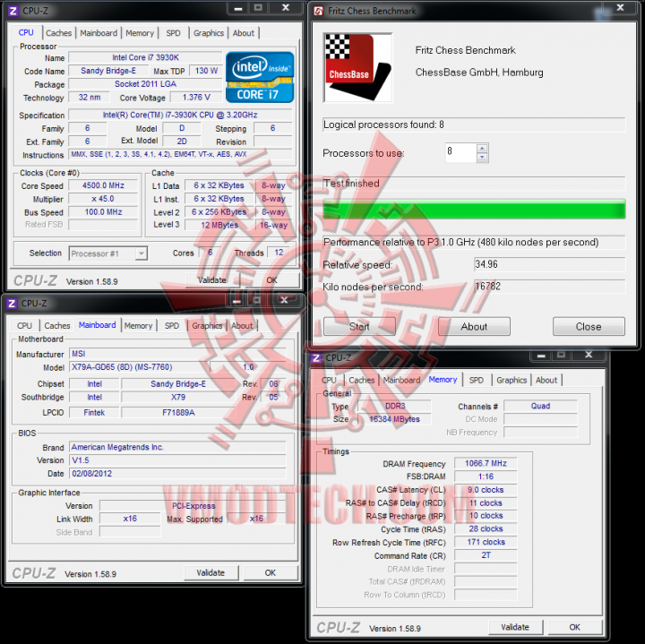Image resolution: width=645 pixels, height=644 pixels.
Task: Click Validate in the CPU tab window
Action: coord(211,280)
